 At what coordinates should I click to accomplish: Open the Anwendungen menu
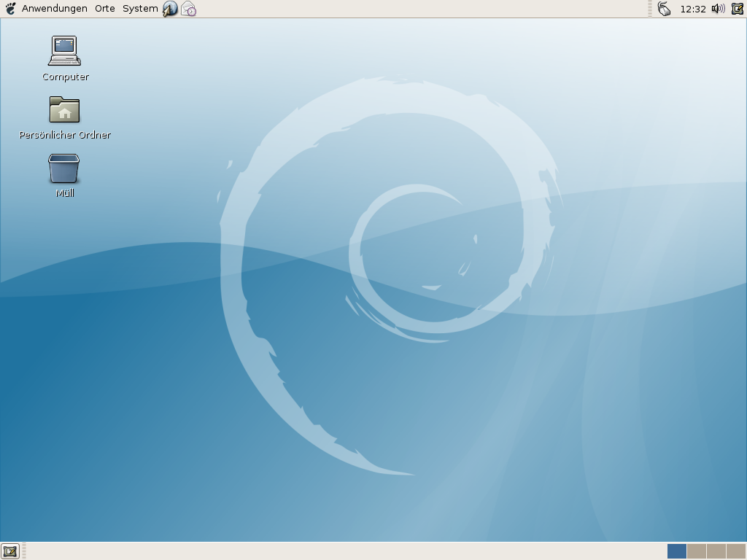coord(54,9)
